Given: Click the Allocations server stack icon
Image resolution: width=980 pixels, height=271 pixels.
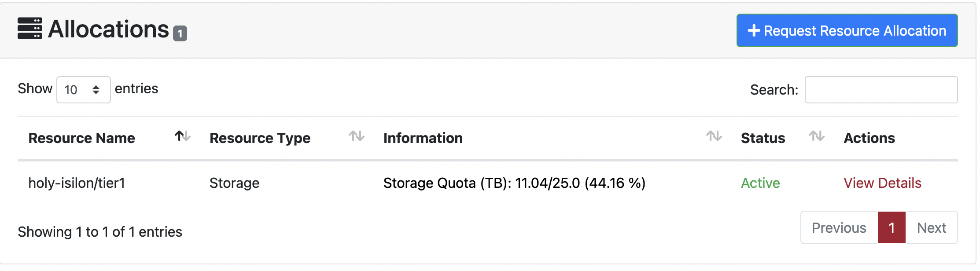Looking at the screenshot, I should [30, 29].
